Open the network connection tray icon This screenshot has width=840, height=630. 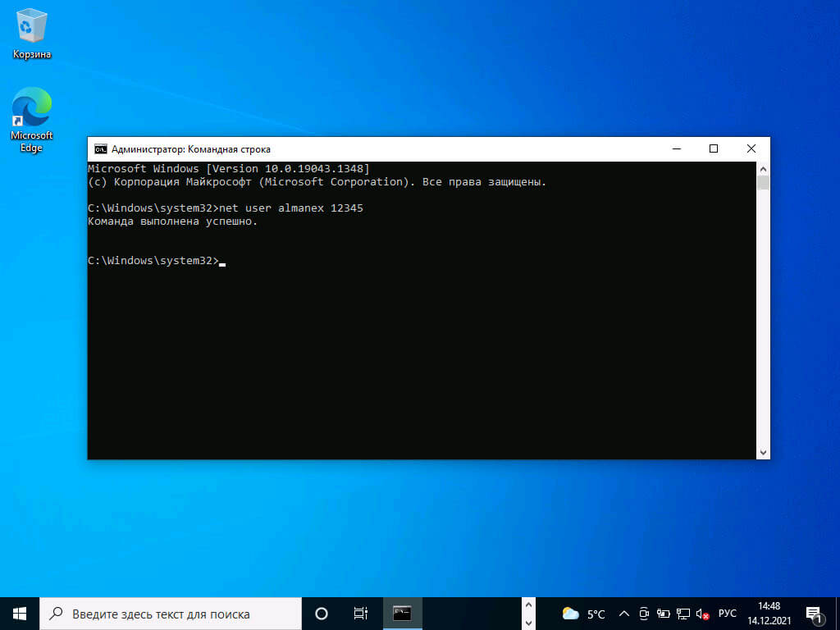coord(683,614)
